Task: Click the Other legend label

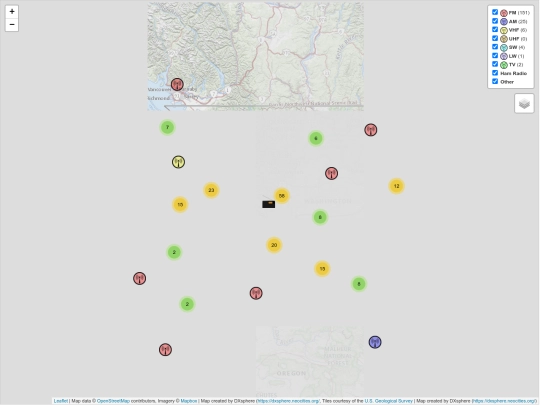Action: pos(507,82)
